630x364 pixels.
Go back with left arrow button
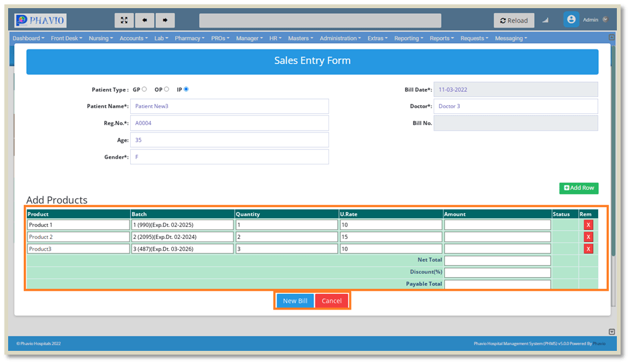click(x=145, y=20)
